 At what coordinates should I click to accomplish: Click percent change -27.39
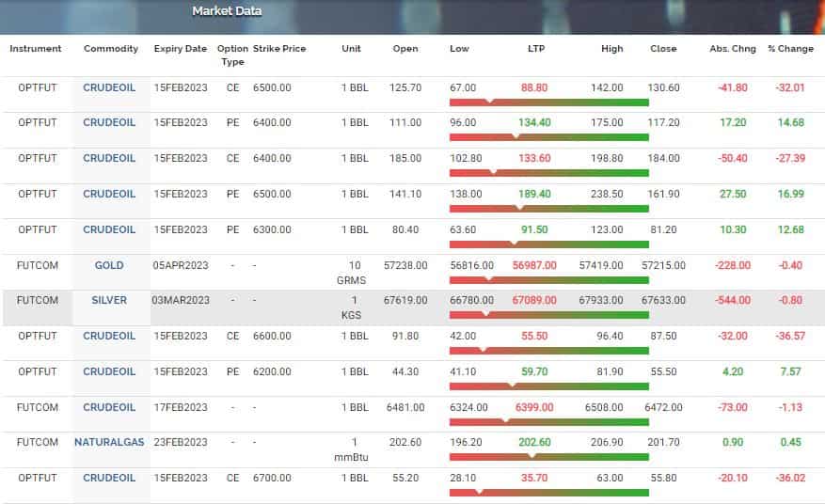point(790,158)
